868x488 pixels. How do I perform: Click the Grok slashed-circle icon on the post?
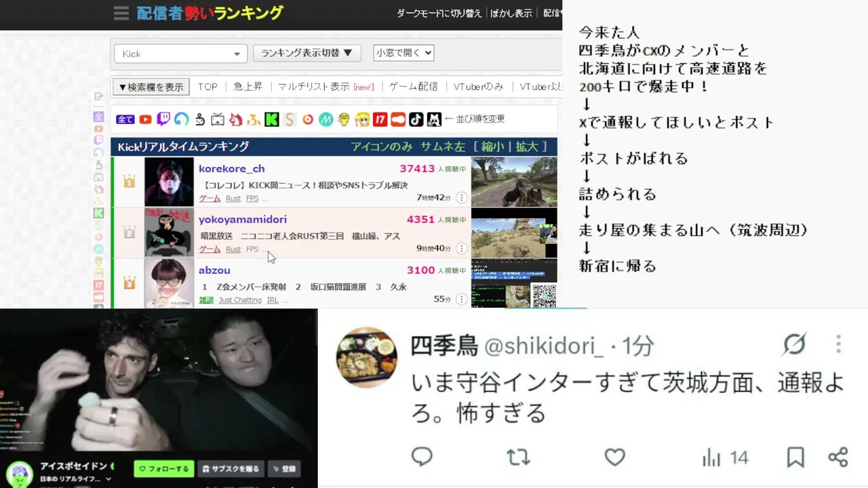[794, 344]
